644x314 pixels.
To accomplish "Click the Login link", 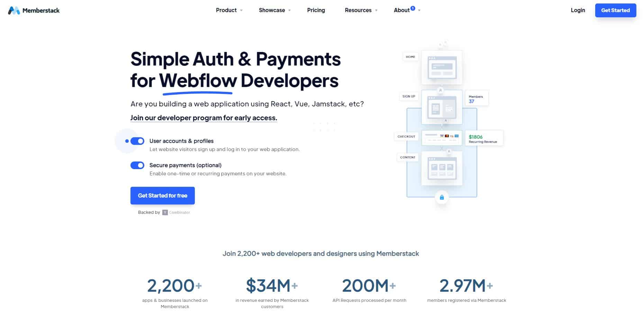I will (x=578, y=10).
